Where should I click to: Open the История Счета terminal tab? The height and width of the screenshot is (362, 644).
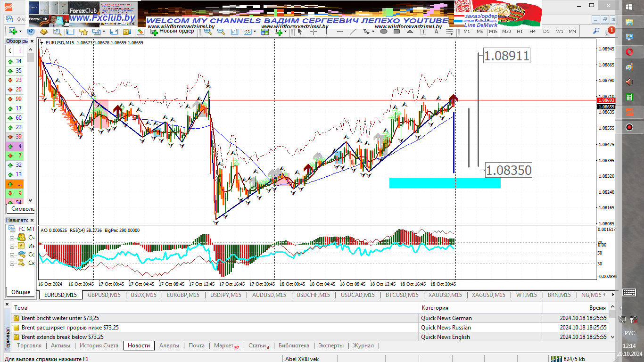(99, 346)
